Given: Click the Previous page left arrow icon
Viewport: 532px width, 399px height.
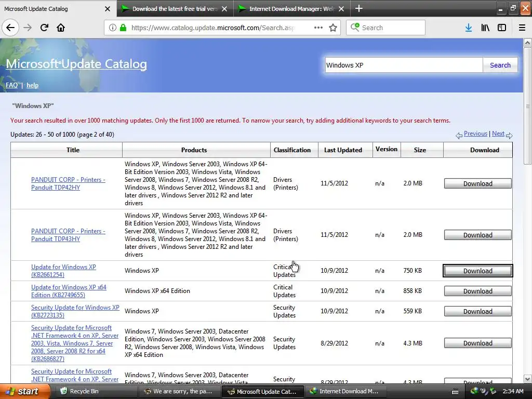Looking at the screenshot, I should click(459, 136).
